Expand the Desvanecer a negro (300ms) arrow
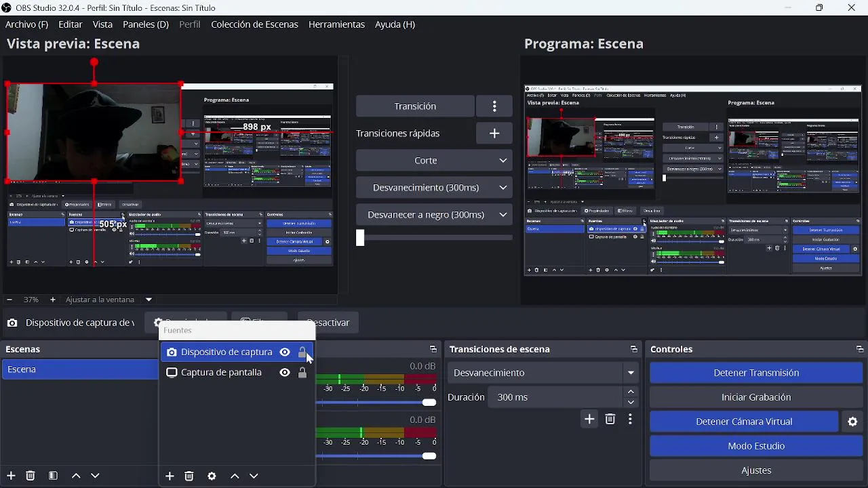The height and width of the screenshot is (488, 868). pyautogui.click(x=503, y=215)
